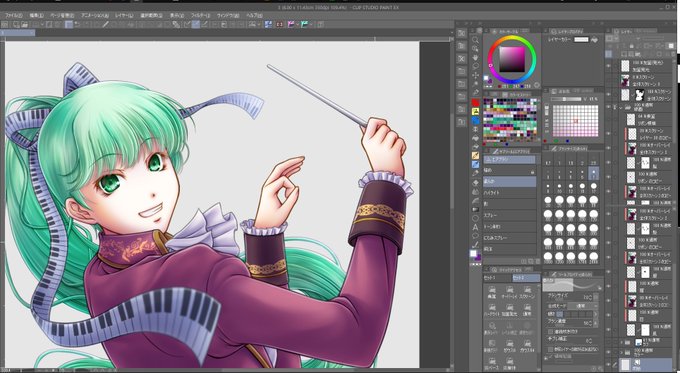Select the にじみスプレー sub tool
This screenshot has width=680, height=373.
point(510,238)
